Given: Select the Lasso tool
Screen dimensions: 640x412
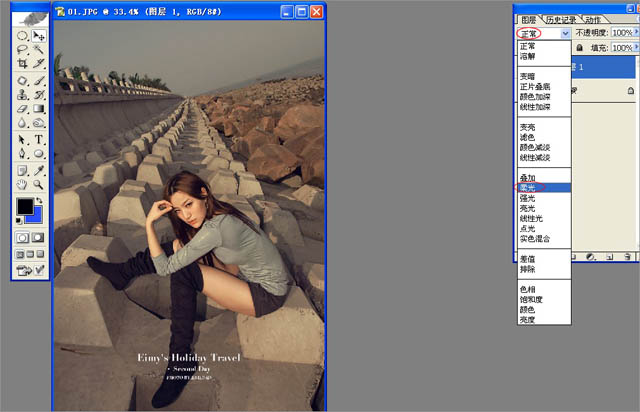Looking at the screenshot, I should (x=22, y=48).
